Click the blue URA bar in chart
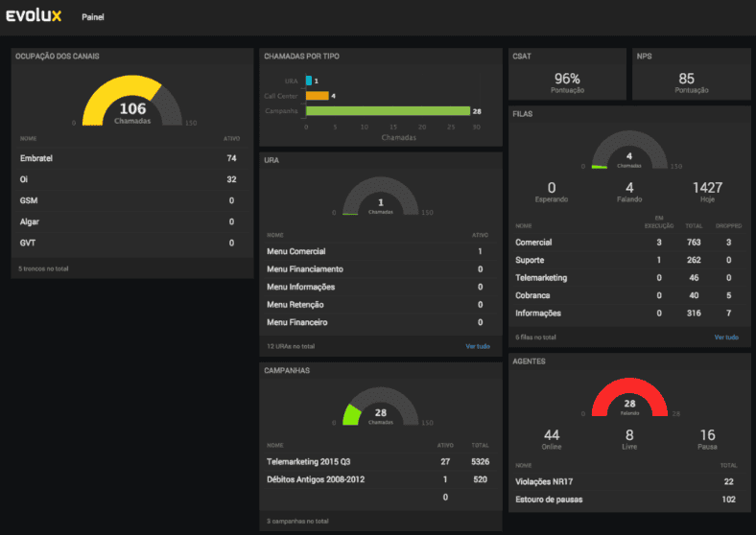Viewport: 756px width, 535px height. pyautogui.click(x=309, y=81)
